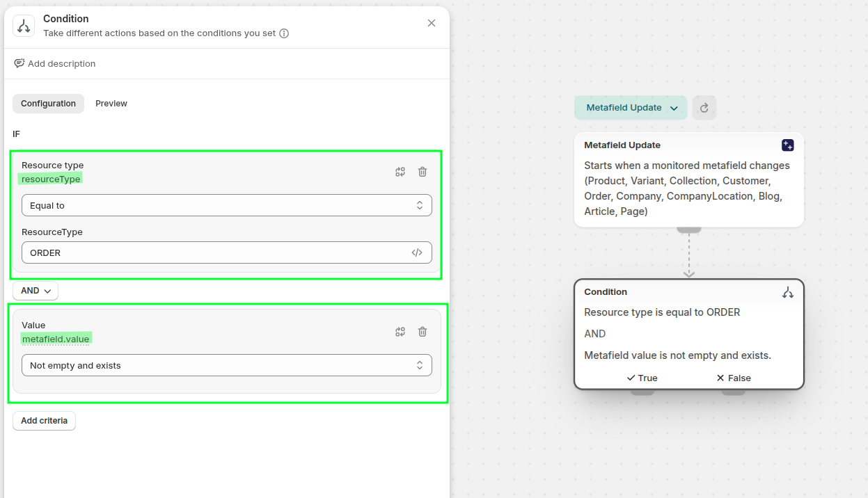The image size is (868, 498).
Task: Close the Condition panel
Action: click(432, 23)
